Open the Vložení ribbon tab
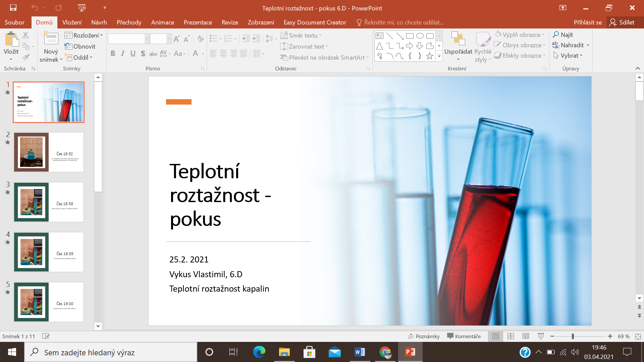 coord(72,22)
